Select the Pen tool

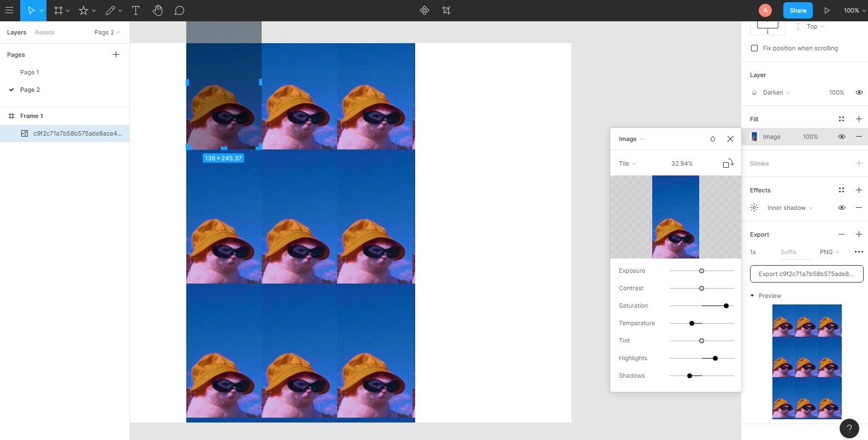coord(111,10)
